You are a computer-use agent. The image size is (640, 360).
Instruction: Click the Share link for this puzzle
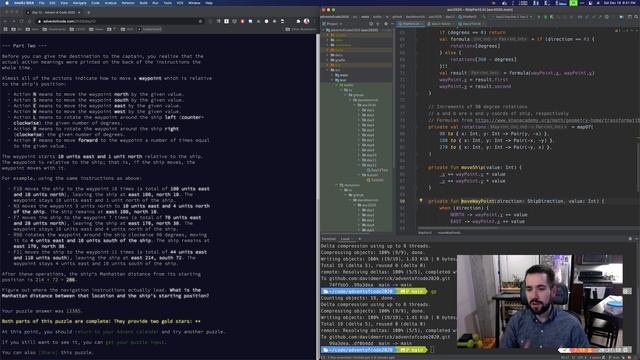click(x=48, y=352)
